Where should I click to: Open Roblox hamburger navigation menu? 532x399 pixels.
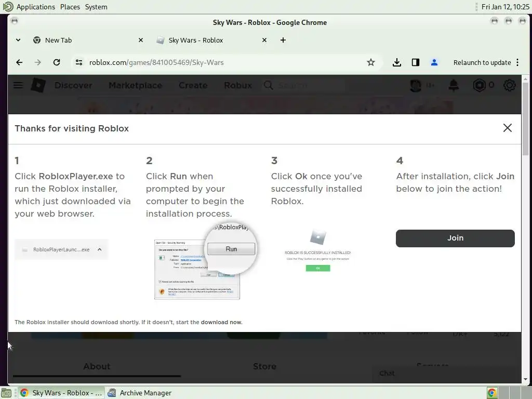(x=18, y=85)
